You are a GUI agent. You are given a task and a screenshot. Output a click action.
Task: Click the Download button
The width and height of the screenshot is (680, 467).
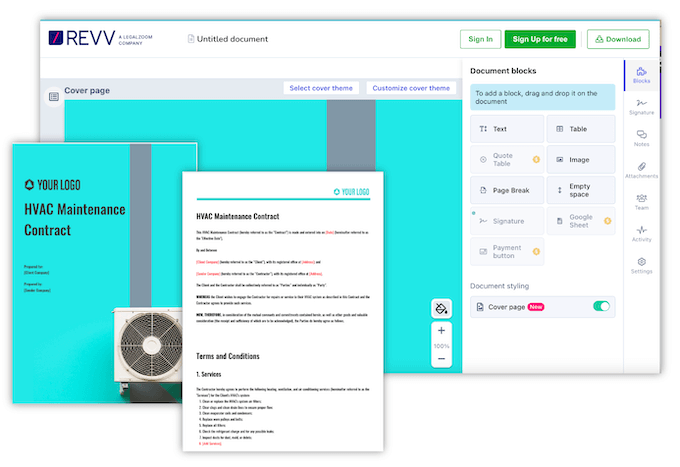[617, 39]
